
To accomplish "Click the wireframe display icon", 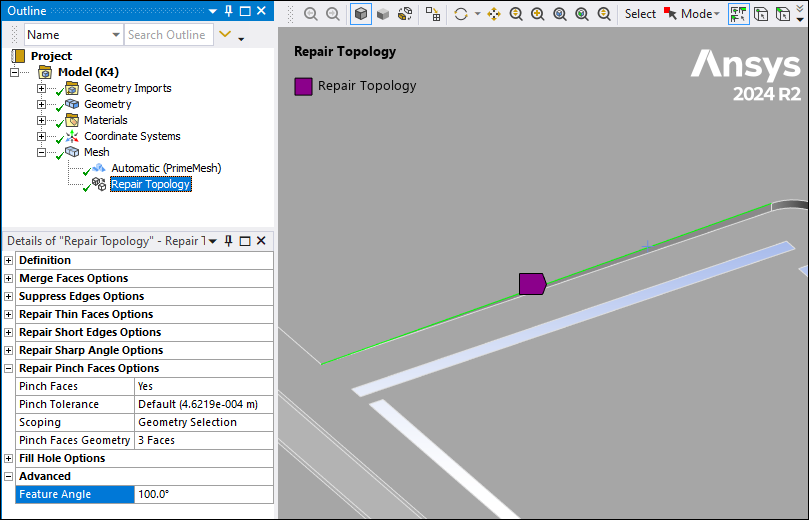I will coord(404,14).
